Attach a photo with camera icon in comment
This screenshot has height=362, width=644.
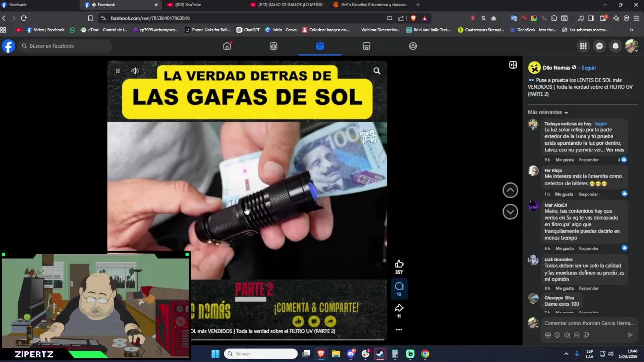pyautogui.click(x=567, y=335)
